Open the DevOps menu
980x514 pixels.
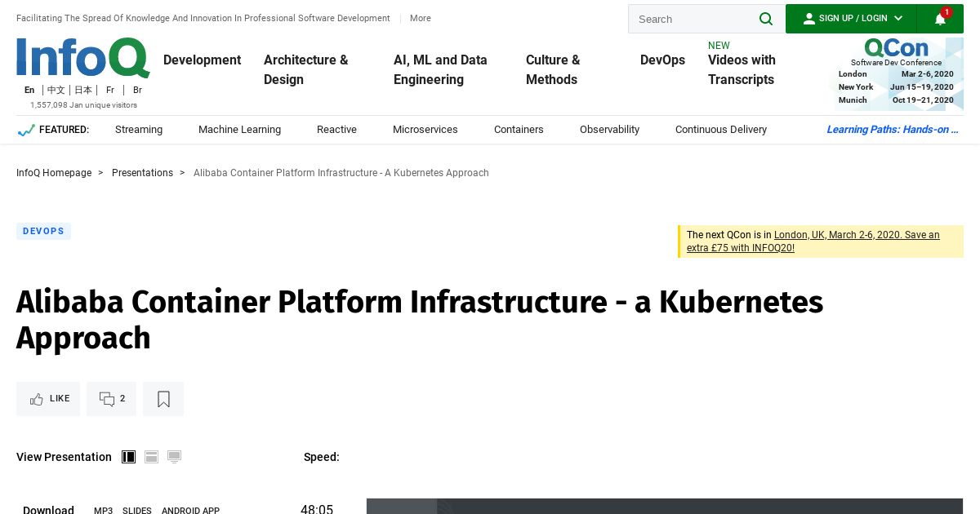click(x=662, y=60)
